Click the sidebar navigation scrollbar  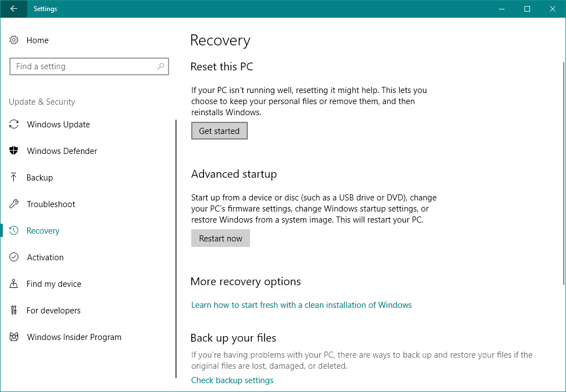176,249
